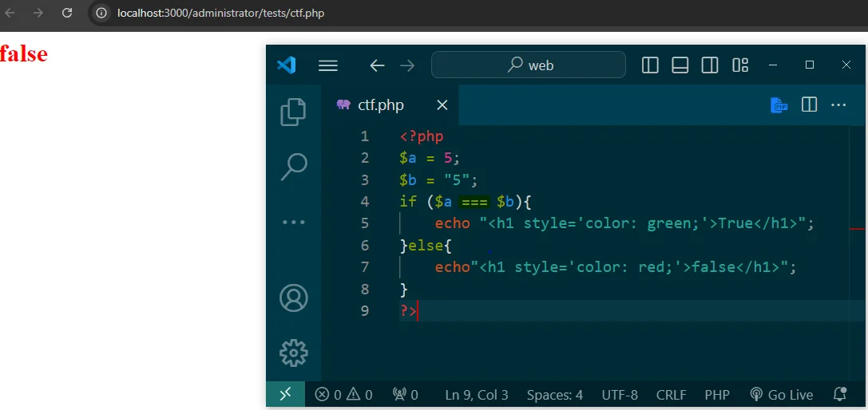Open notifications bell in status bar
Image resolution: width=868 pixels, height=410 pixels.
point(840,395)
